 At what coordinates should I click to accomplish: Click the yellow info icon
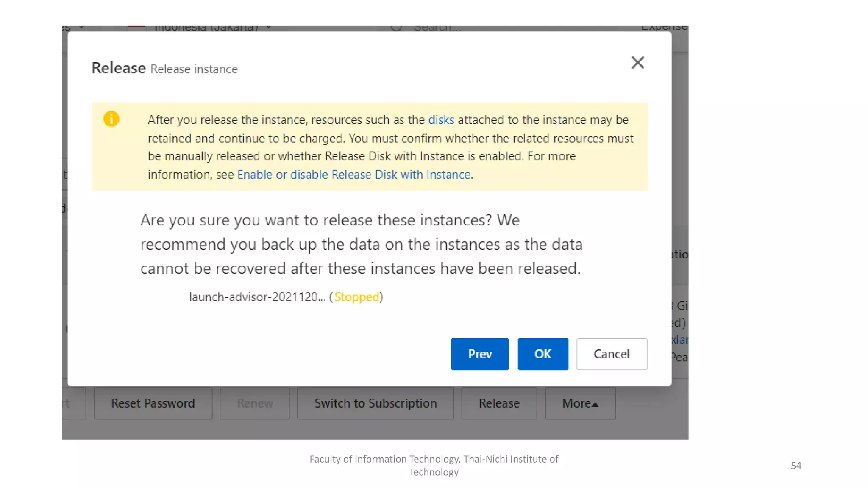[111, 119]
